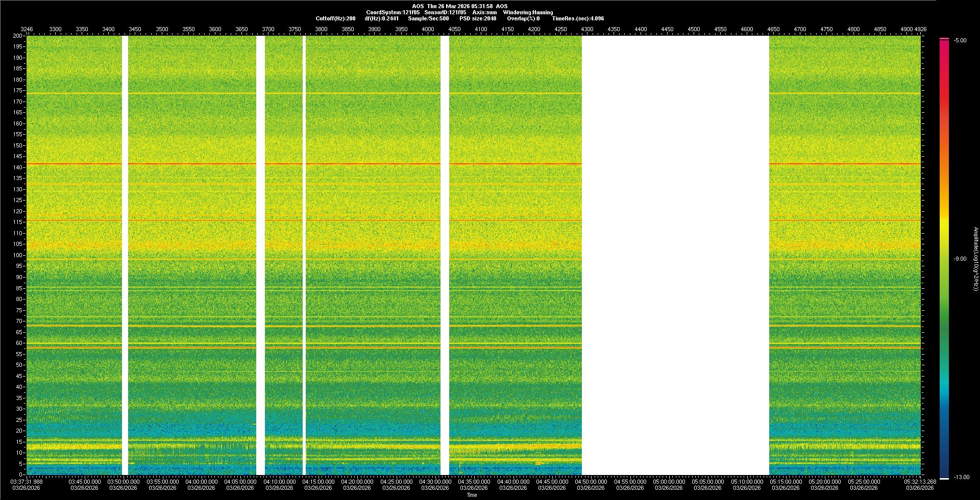The height and width of the screenshot is (500, 980).
Task: Click the 4300 tick on the top axis
Action: click(587, 29)
